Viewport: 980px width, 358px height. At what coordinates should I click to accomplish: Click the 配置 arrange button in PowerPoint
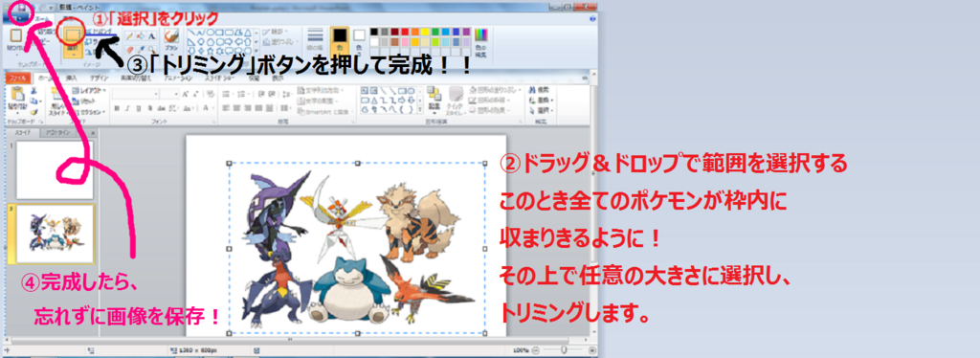click(x=434, y=100)
